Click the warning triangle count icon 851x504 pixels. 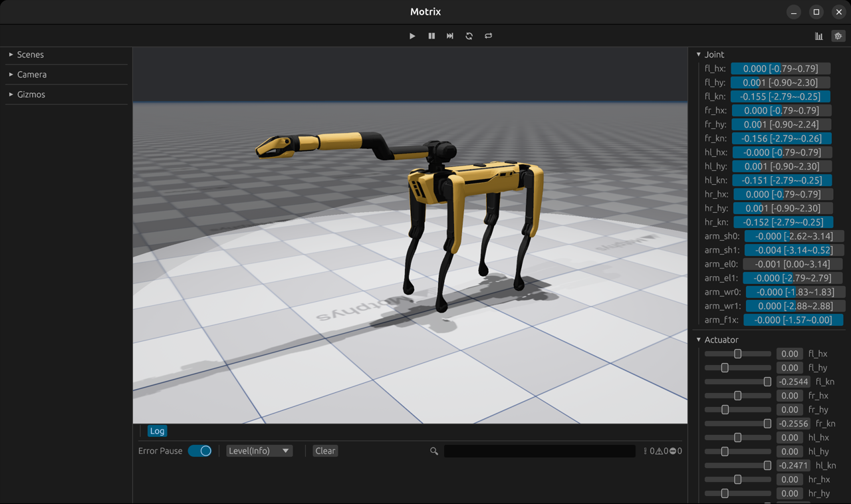660,451
